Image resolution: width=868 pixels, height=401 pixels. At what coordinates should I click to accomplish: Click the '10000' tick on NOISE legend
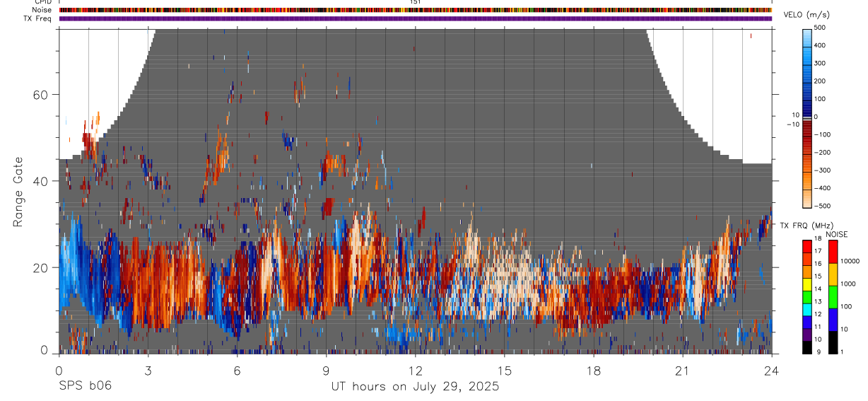[x=850, y=261]
